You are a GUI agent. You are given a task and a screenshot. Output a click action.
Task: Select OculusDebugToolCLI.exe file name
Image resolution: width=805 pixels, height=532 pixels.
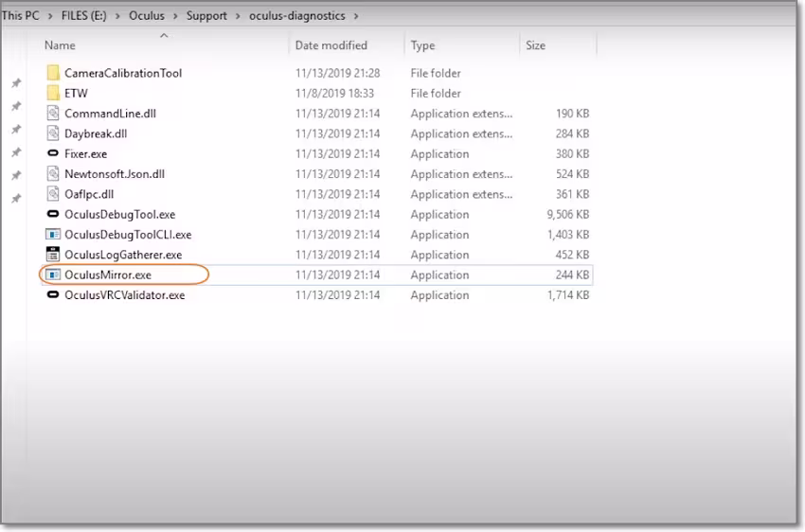coord(128,235)
